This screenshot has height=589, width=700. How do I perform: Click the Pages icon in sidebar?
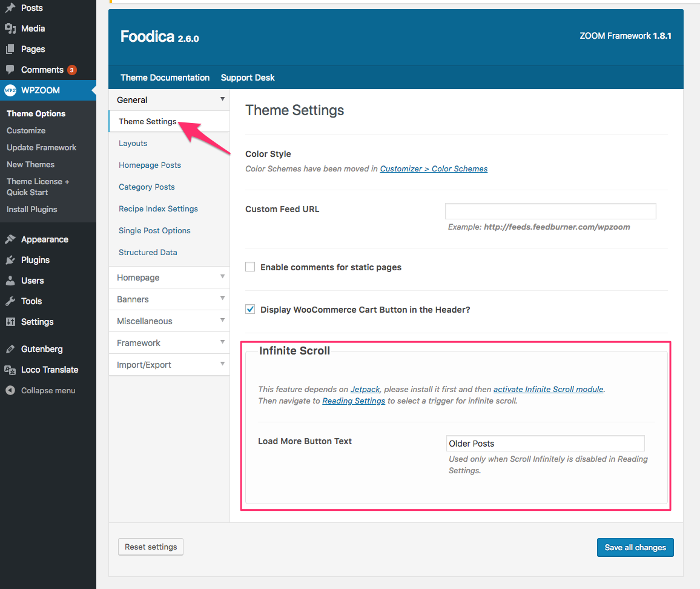click(10, 48)
